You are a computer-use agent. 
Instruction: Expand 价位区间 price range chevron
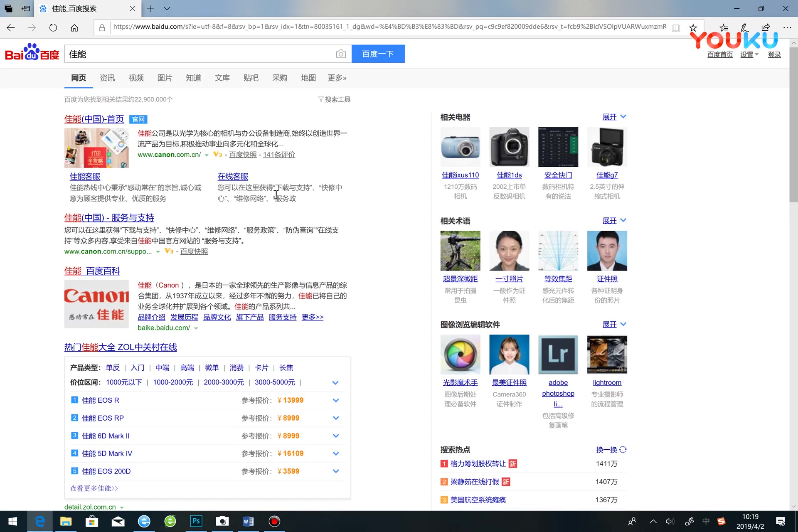pyautogui.click(x=335, y=382)
